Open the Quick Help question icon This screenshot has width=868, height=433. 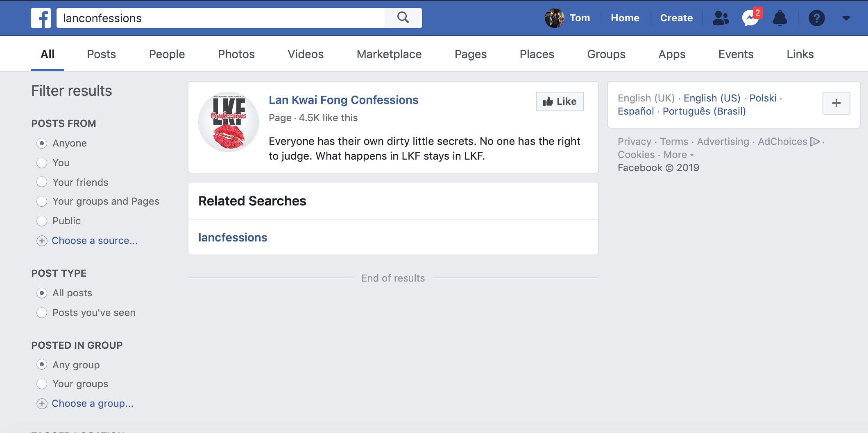pyautogui.click(x=816, y=18)
